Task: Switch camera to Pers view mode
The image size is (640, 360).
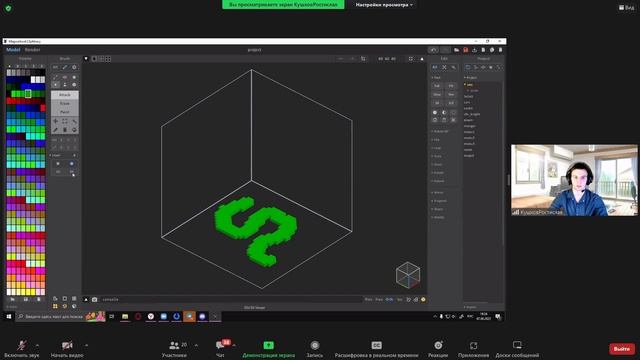Action: click(368, 299)
